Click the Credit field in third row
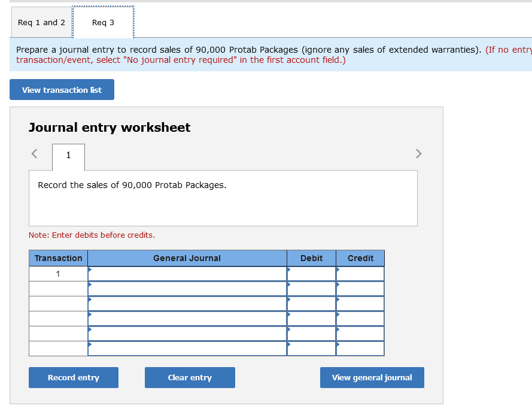Screen dimensions: 532x415 [x=360, y=304]
